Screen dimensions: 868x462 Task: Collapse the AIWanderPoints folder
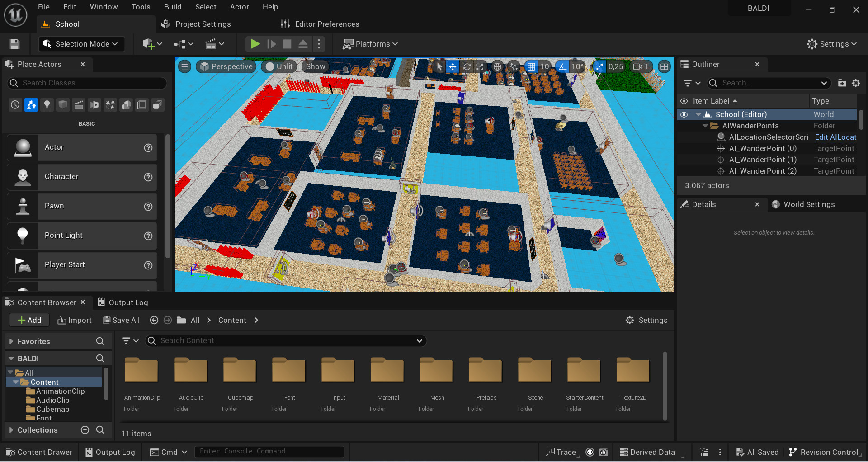click(x=705, y=126)
